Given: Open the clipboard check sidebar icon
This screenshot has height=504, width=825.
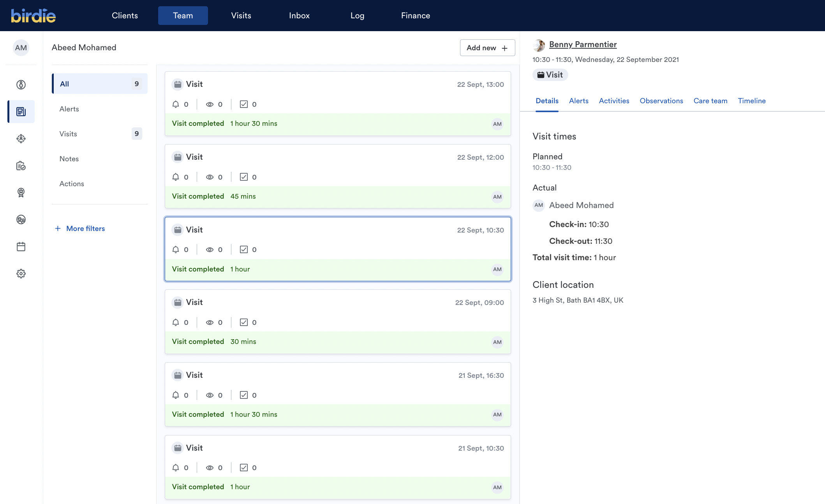Looking at the screenshot, I should [x=21, y=166].
